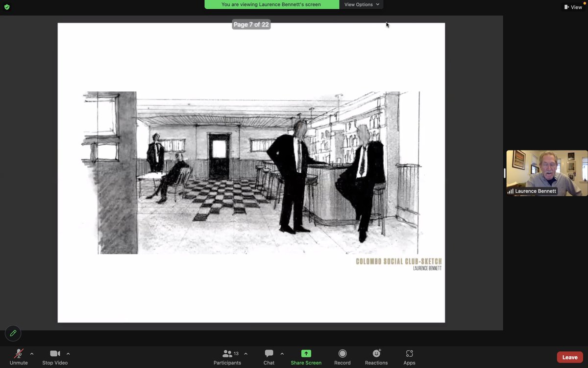Open Reactions emoji menu

coord(376,357)
